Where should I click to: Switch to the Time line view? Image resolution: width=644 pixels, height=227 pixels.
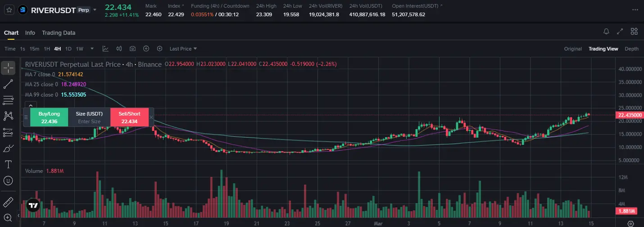pos(10,49)
